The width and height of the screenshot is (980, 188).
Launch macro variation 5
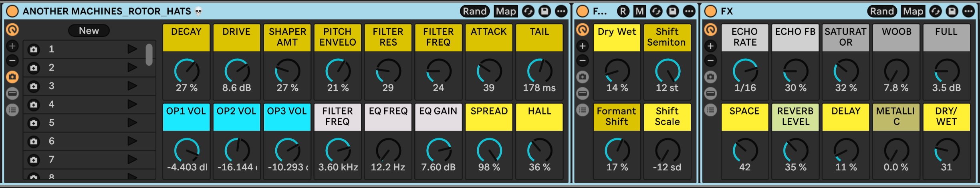coord(132,123)
